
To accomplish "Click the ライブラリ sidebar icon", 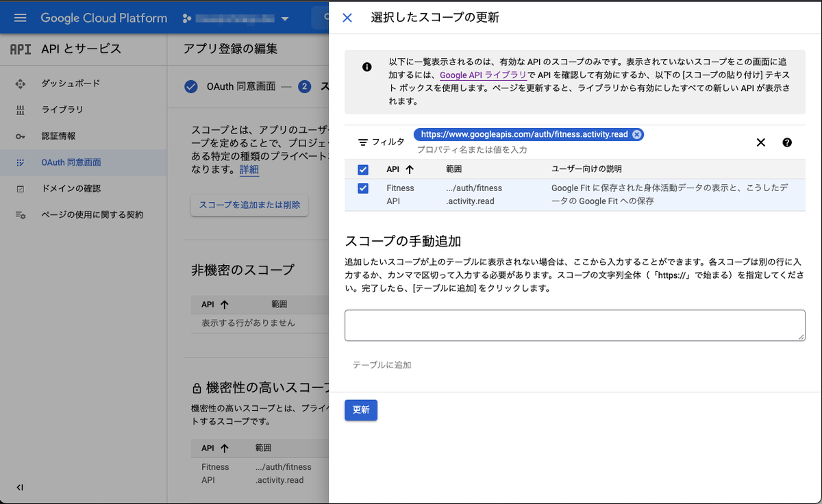I will (x=20, y=110).
